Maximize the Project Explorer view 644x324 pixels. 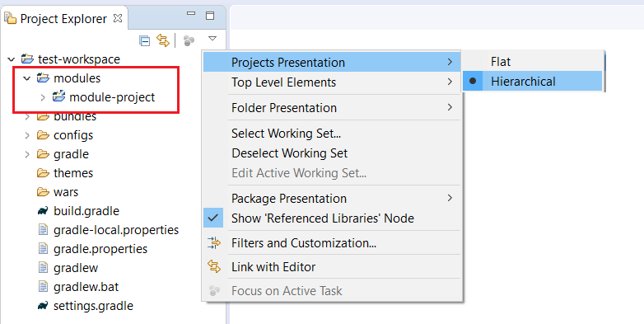(x=210, y=16)
